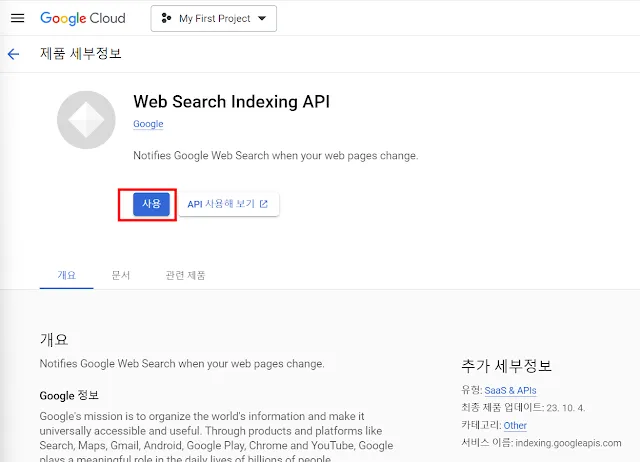
Task: Click the 제품 세부정보 page heading
Action: [80, 53]
